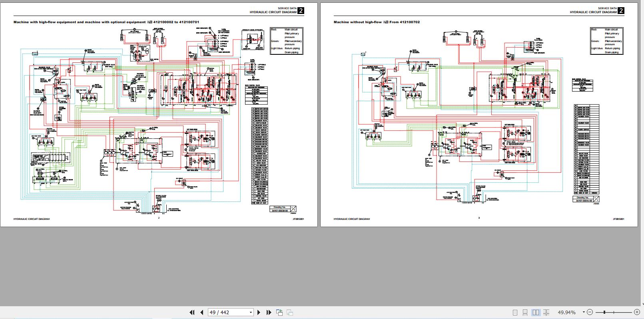This screenshot has height=319, width=644.
Task: Go to the first page
Action: [x=192, y=312]
